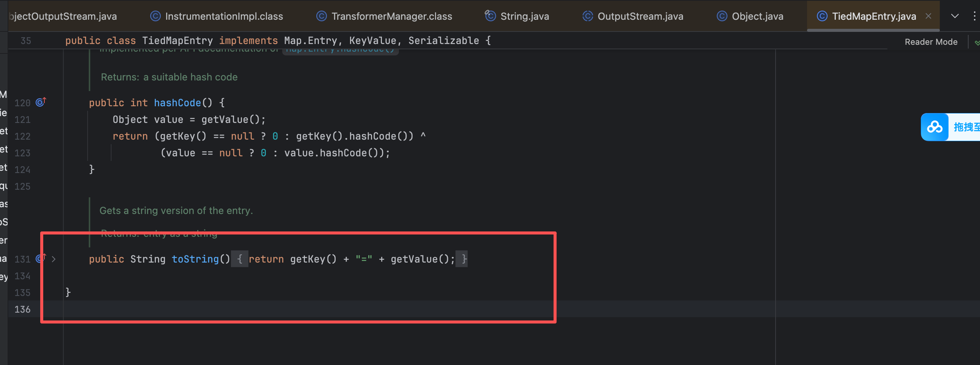Viewport: 980px width, 365px height.
Task: Click the toString method name
Action: click(195, 259)
